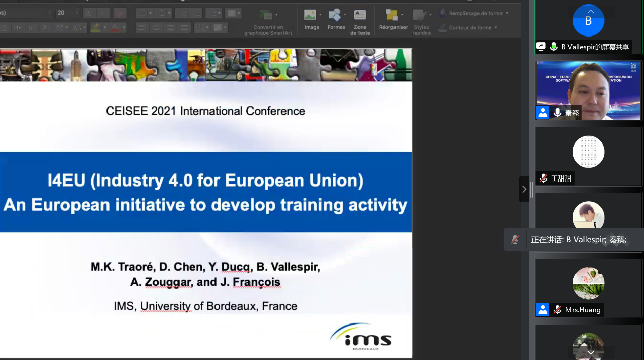
Task: Click the muted mic icon for 王甜甜
Action: (543, 178)
